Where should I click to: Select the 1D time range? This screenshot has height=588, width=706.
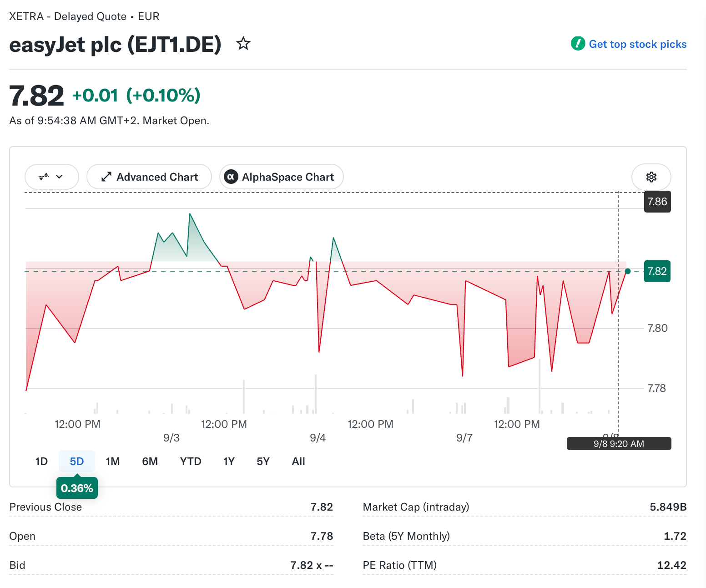[41, 461]
